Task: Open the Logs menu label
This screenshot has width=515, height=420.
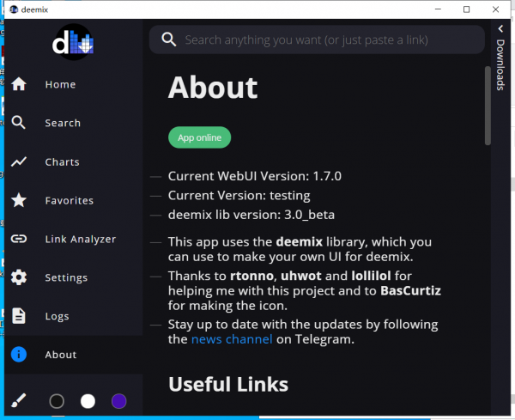Action: coord(58,316)
